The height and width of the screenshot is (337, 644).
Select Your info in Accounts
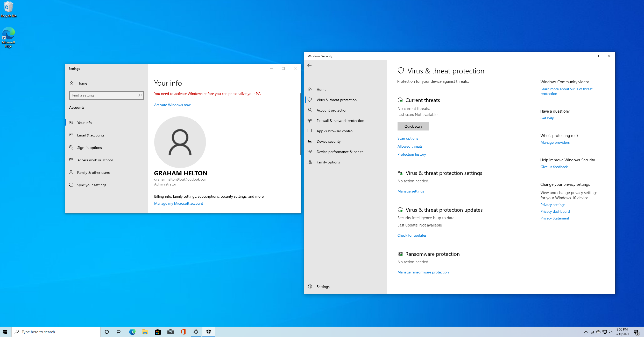coord(106,123)
